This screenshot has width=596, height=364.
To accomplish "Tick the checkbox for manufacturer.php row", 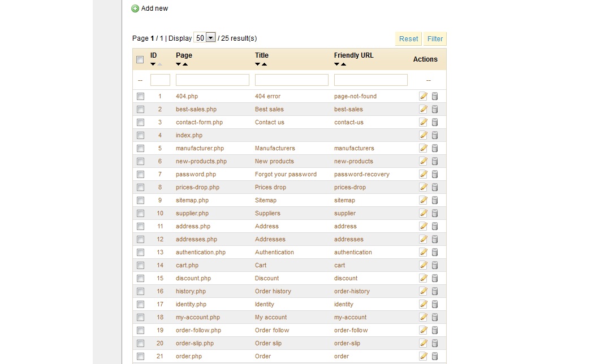I will coord(140,148).
